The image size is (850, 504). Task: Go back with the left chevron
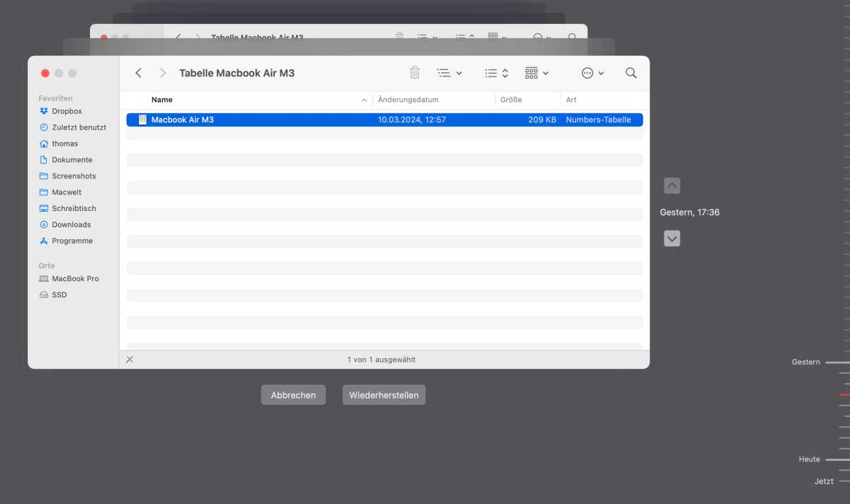click(x=139, y=73)
